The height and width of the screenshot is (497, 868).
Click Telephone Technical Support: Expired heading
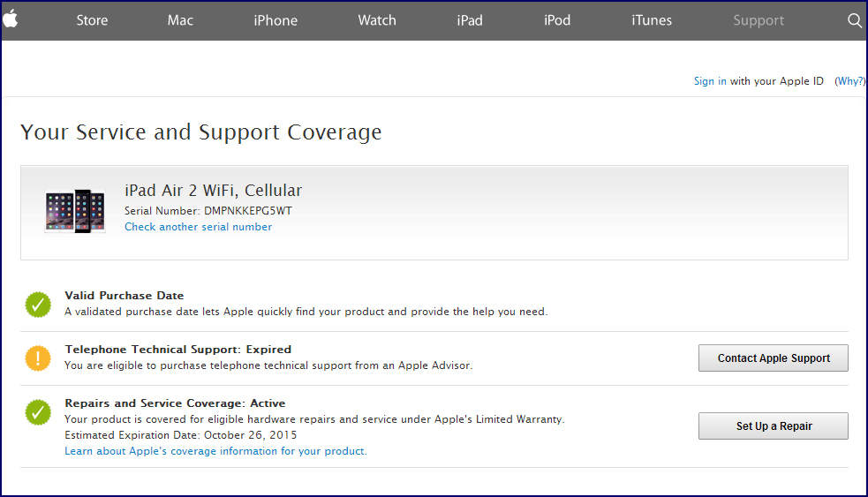(177, 350)
